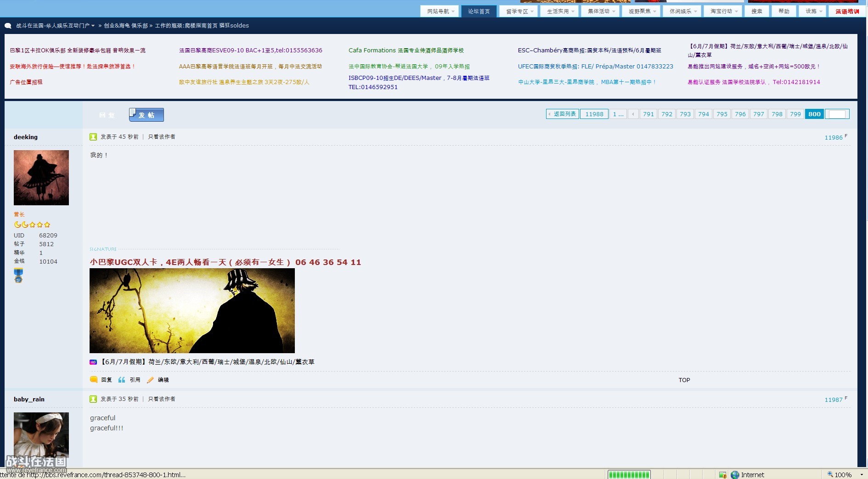The image size is (868, 479).
Task: Open the 100% zoom level dropdown arrow
Action: coord(861,475)
